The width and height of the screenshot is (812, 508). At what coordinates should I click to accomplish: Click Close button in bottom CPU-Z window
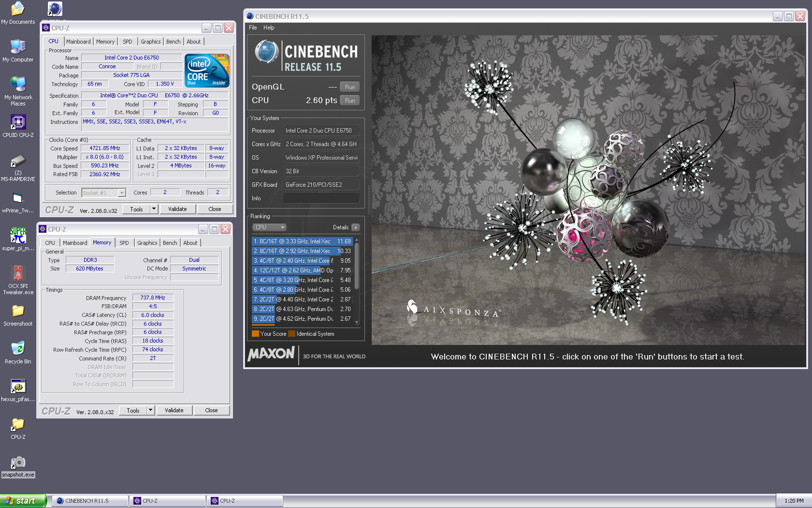point(212,410)
